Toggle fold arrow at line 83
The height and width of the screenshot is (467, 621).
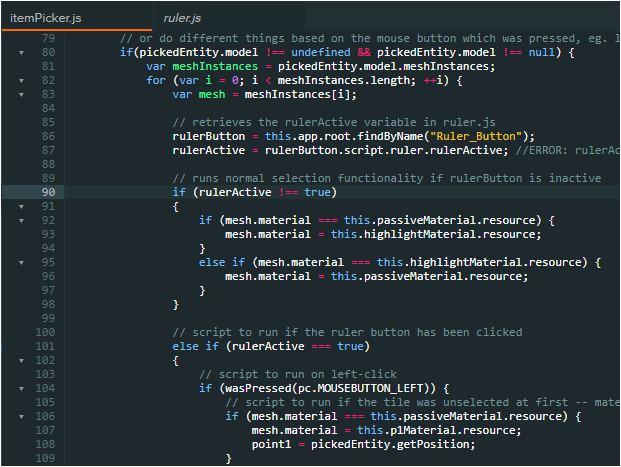click(x=21, y=94)
